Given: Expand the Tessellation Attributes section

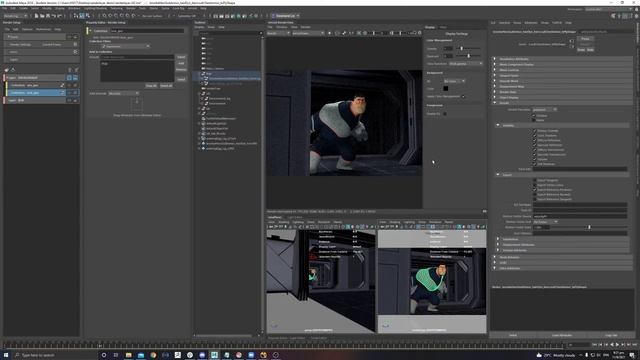Looking at the screenshot, I should click(562, 59).
